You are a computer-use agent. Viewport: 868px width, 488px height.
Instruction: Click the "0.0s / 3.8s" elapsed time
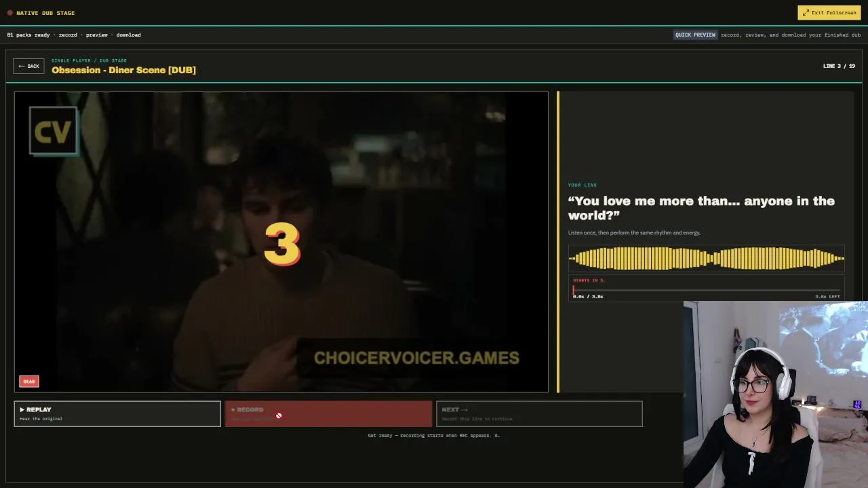588,296
